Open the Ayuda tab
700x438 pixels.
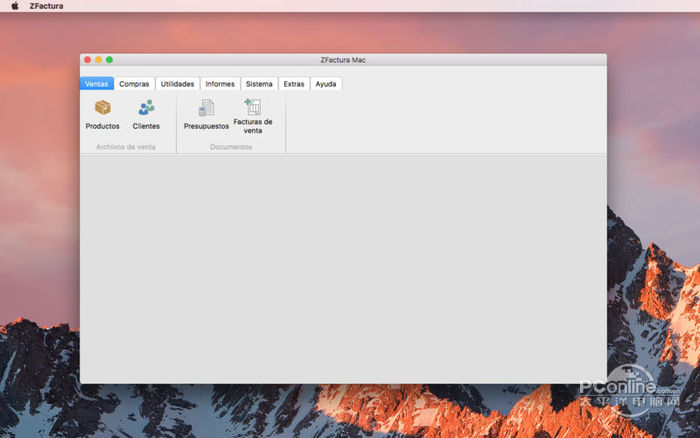[326, 83]
